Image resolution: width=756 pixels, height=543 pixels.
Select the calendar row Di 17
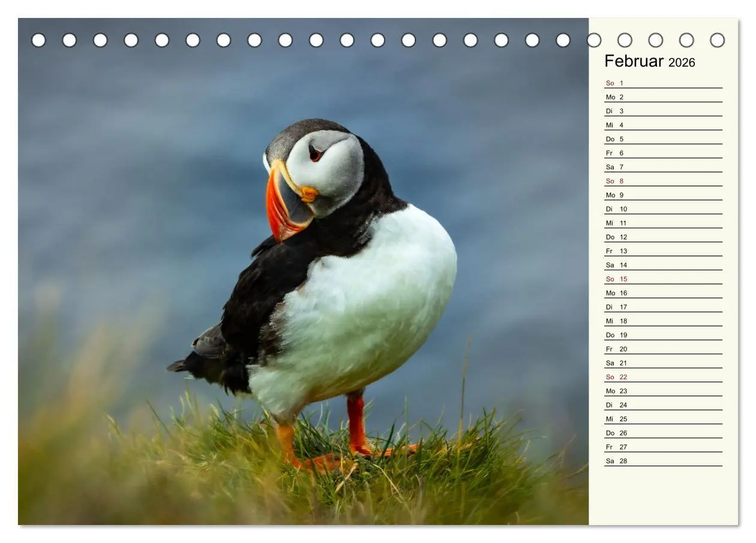[x=663, y=307]
